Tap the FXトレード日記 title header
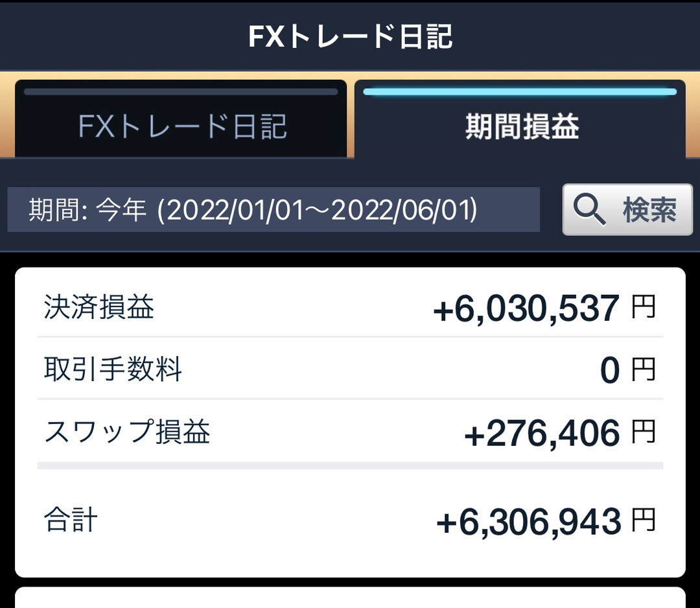Image resolution: width=700 pixels, height=608 pixels. (350, 36)
